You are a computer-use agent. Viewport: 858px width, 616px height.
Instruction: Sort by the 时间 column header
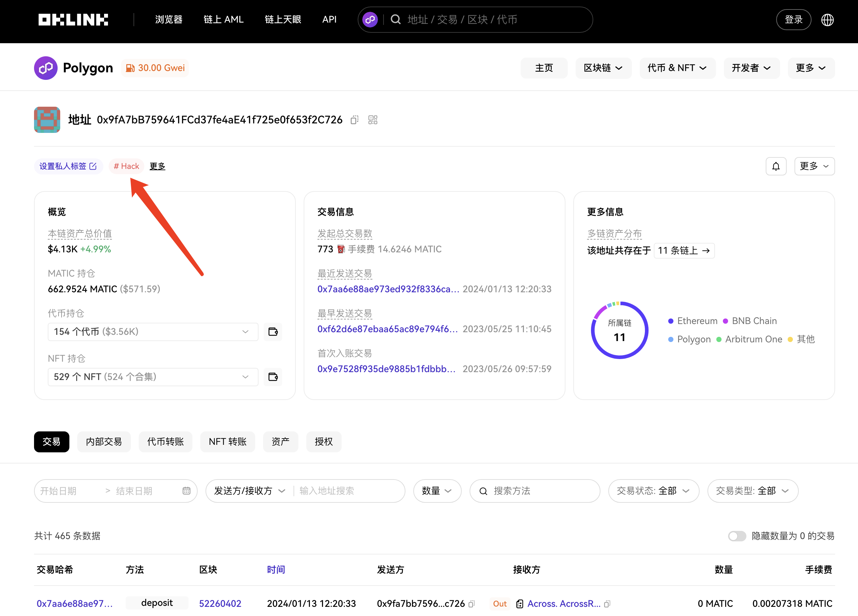[276, 570]
